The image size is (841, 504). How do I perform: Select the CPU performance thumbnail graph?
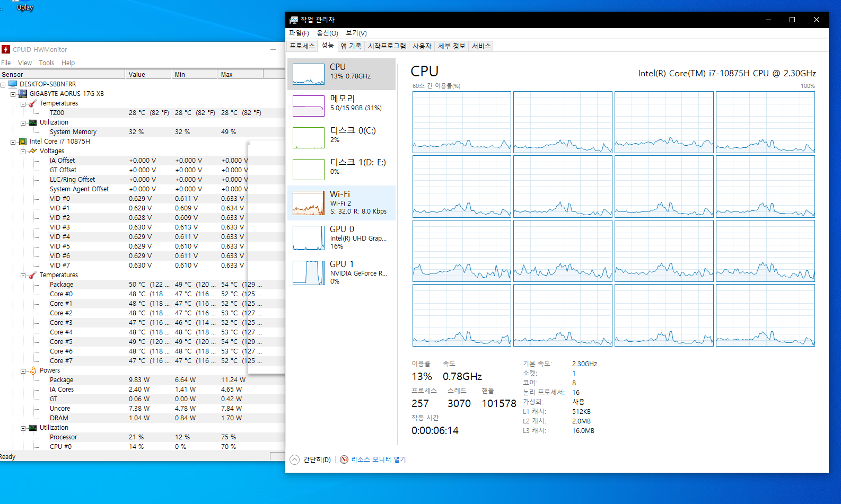tap(308, 74)
